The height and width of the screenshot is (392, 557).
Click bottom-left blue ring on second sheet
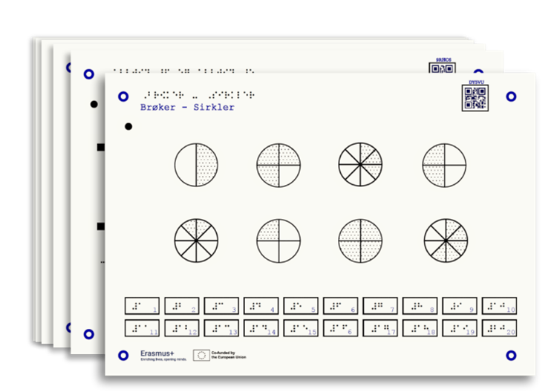point(89,334)
